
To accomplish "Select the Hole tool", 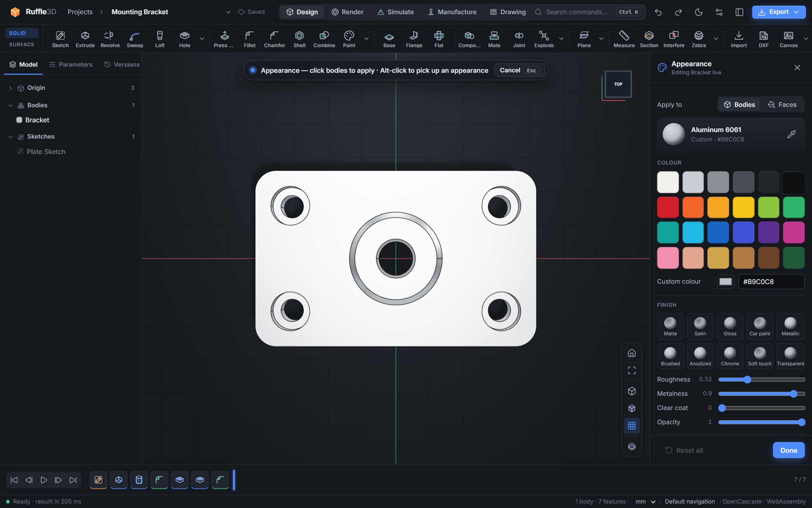I will [185, 39].
